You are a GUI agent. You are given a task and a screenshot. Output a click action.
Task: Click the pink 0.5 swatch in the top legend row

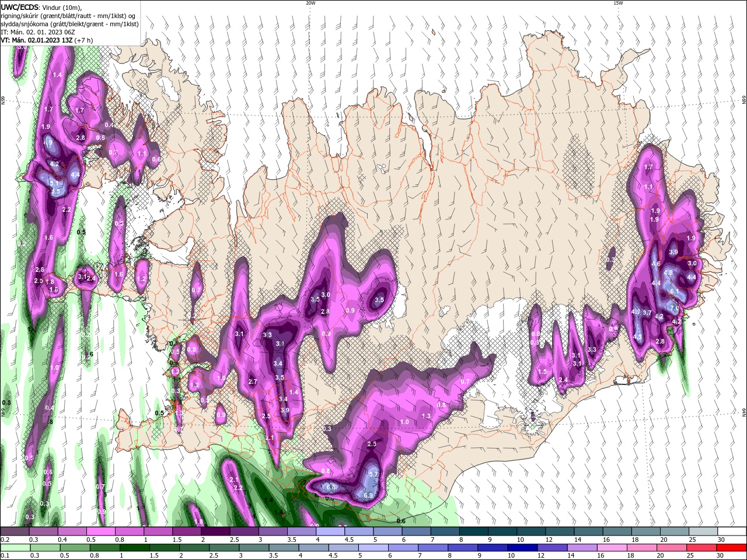point(100,531)
